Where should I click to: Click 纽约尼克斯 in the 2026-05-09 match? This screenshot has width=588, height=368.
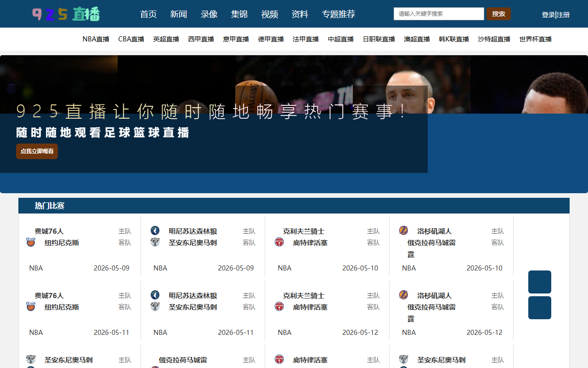(62, 242)
